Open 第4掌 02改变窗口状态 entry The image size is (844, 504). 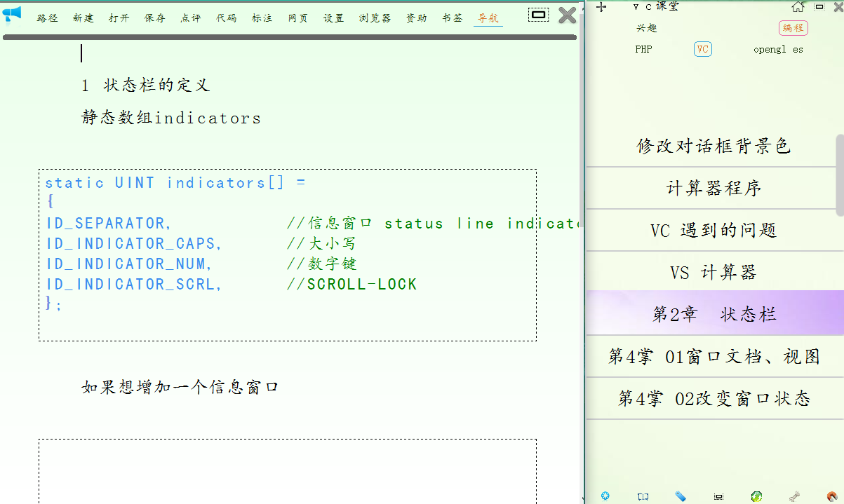(x=714, y=398)
